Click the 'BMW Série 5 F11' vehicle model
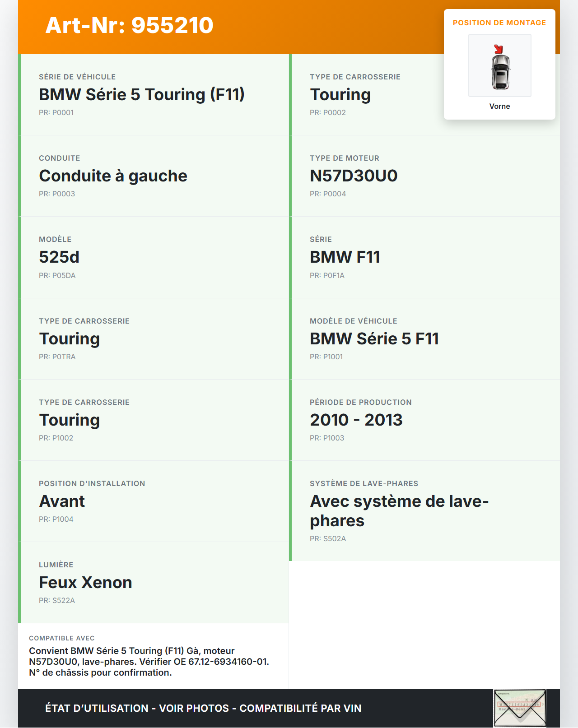Image resolution: width=578 pixels, height=728 pixels. tap(374, 339)
